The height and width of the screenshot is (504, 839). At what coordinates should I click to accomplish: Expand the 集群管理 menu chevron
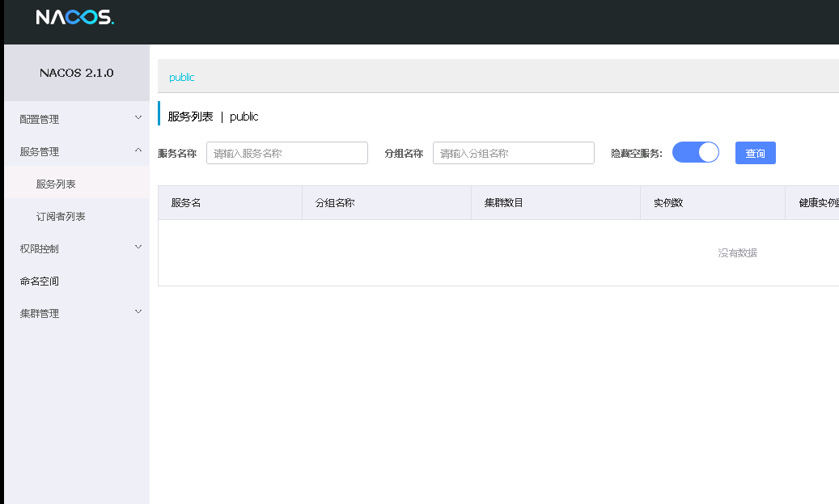138,311
